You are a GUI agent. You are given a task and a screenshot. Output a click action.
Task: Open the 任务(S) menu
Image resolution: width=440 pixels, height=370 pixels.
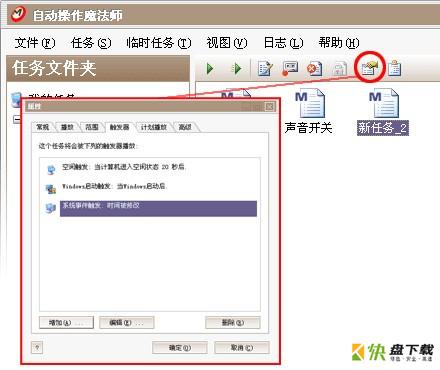point(91,43)
